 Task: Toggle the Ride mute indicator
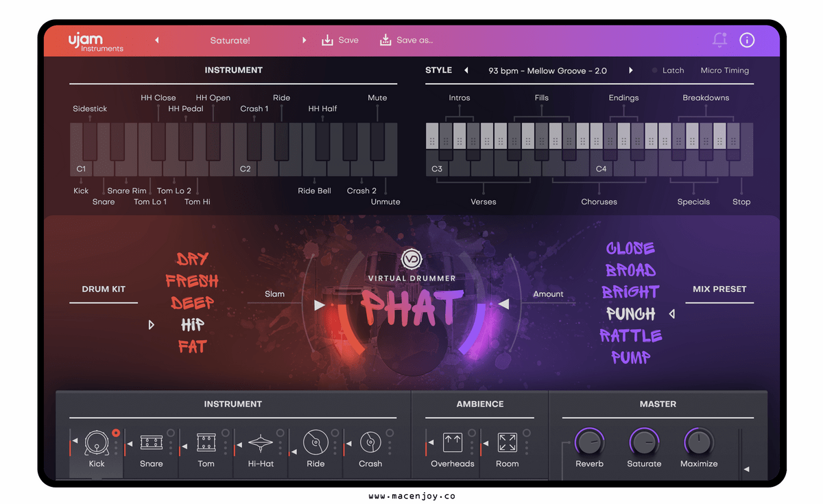[335, 433]
